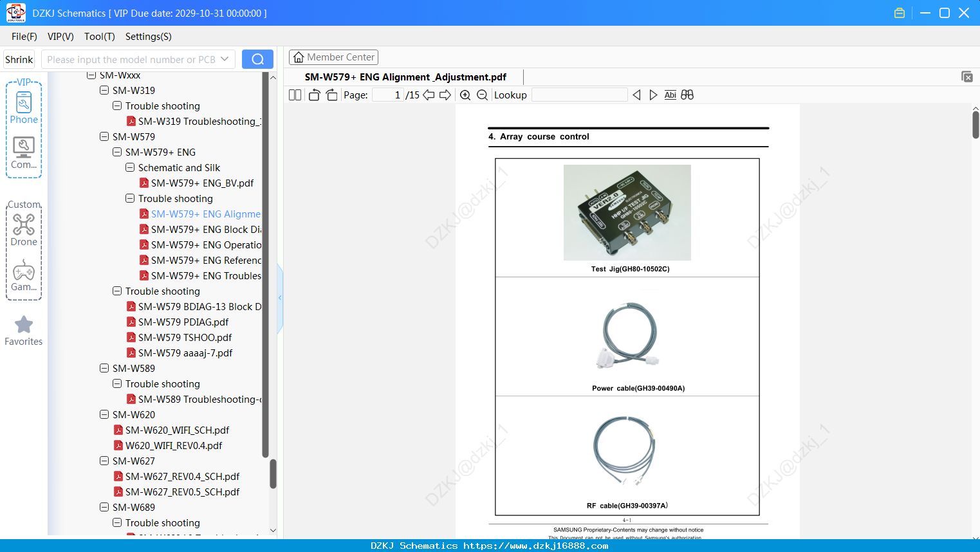Click the tree panel scroll-down arrow
980x552 pixels.
point(273,531)
